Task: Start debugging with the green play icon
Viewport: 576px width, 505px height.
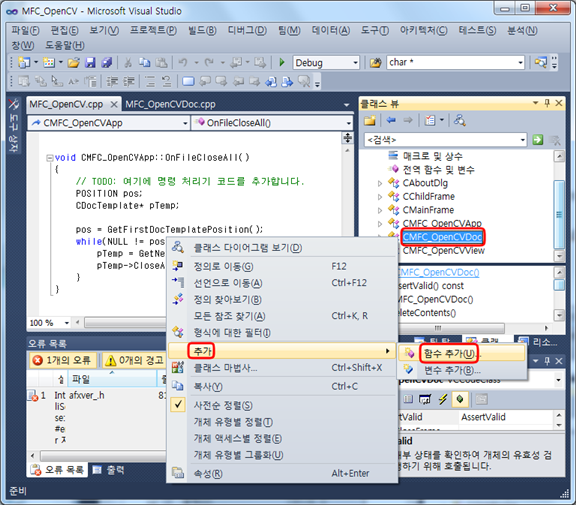Action: tap(282, 62)
